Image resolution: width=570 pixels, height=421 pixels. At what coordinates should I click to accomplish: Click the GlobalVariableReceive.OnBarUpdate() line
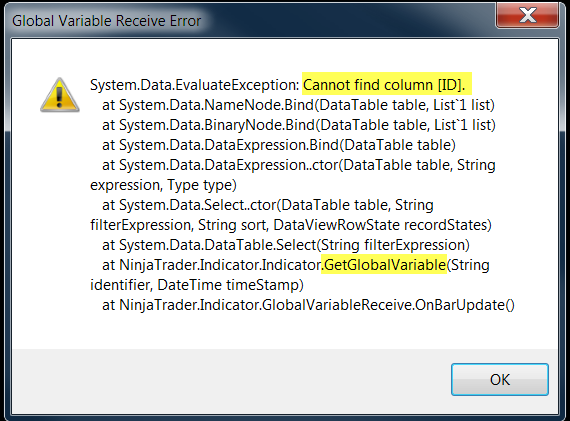[308, 305]
